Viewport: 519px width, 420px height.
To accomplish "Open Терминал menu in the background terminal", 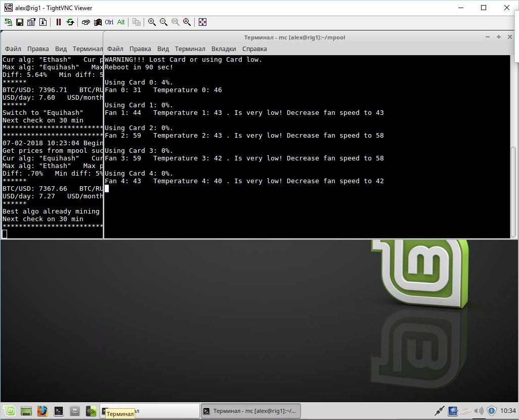I will tap(88, 49).
